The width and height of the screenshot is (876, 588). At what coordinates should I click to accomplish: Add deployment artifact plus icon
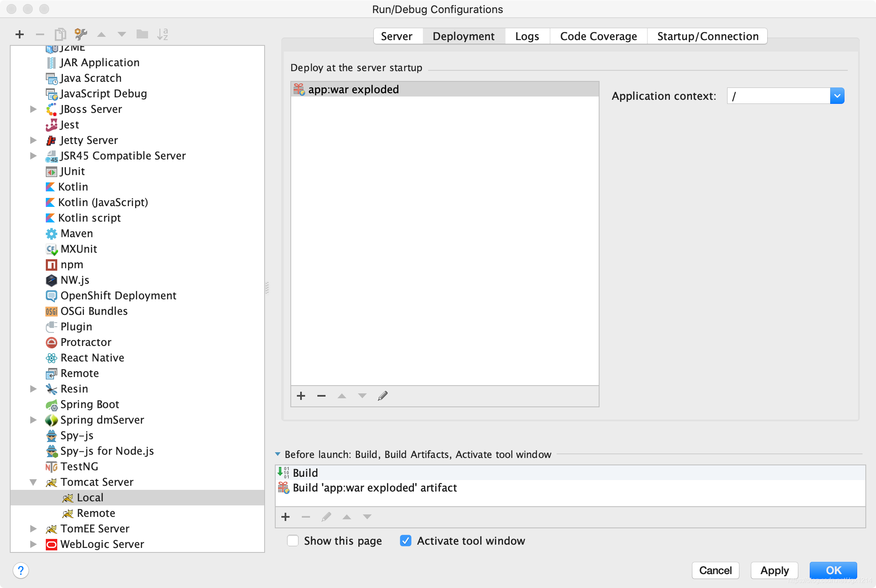coord(301,396)
